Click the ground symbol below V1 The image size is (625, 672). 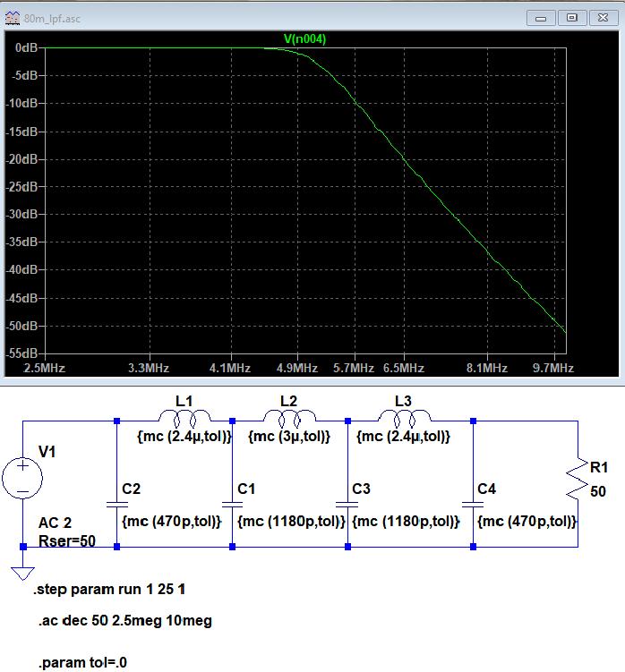(x=22, y=573)
